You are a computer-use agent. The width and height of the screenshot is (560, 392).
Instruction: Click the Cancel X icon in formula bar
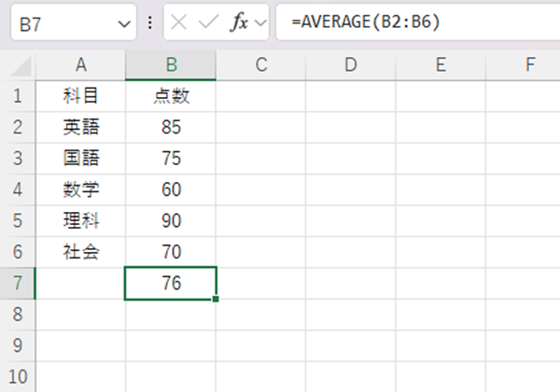(x=179, y=23)
